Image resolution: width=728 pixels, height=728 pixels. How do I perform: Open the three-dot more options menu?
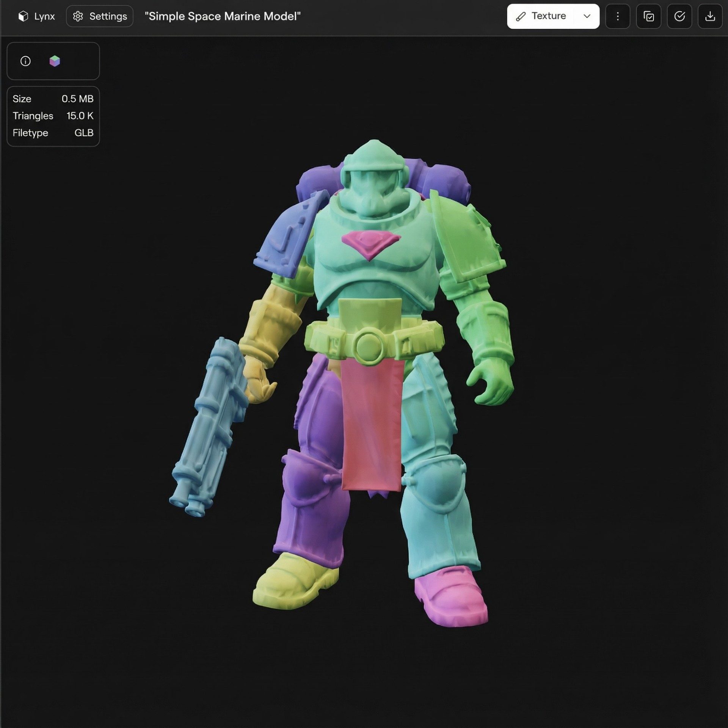[618, 16]
